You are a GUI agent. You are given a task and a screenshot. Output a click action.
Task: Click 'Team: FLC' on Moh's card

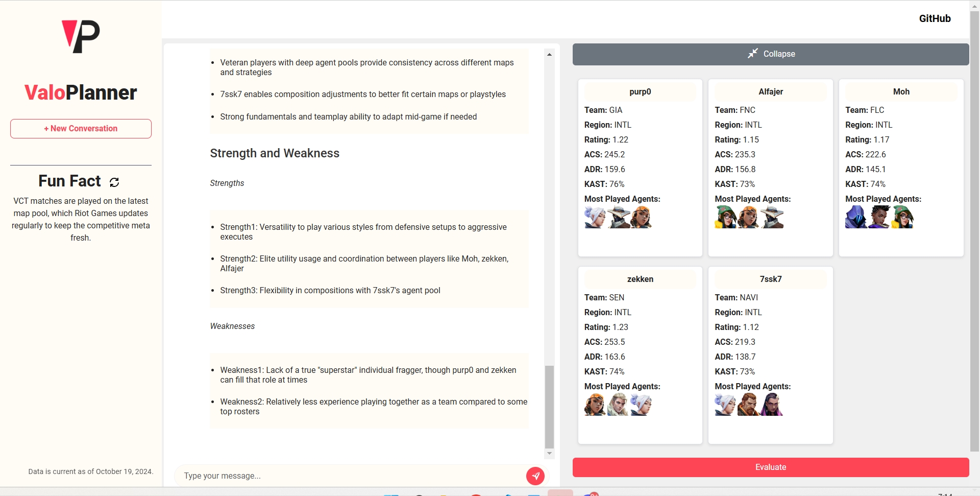865,110
